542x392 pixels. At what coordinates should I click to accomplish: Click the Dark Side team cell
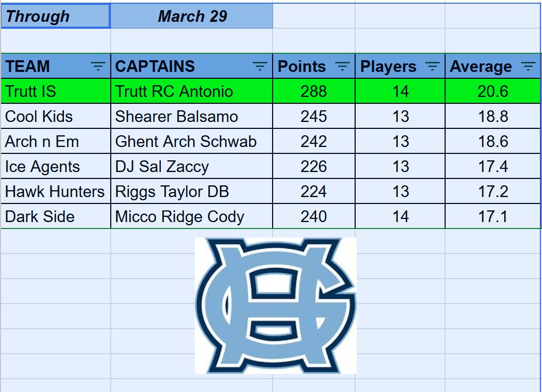point(56,216)
